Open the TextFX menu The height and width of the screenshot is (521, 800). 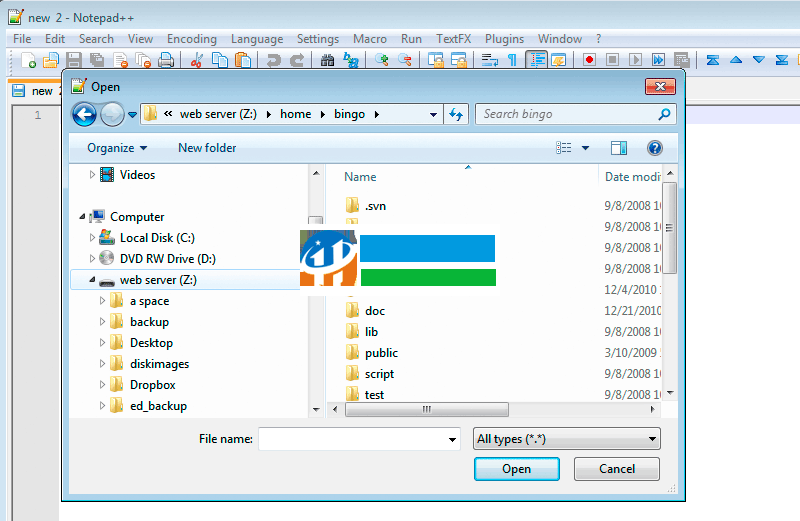pos(454,39)
